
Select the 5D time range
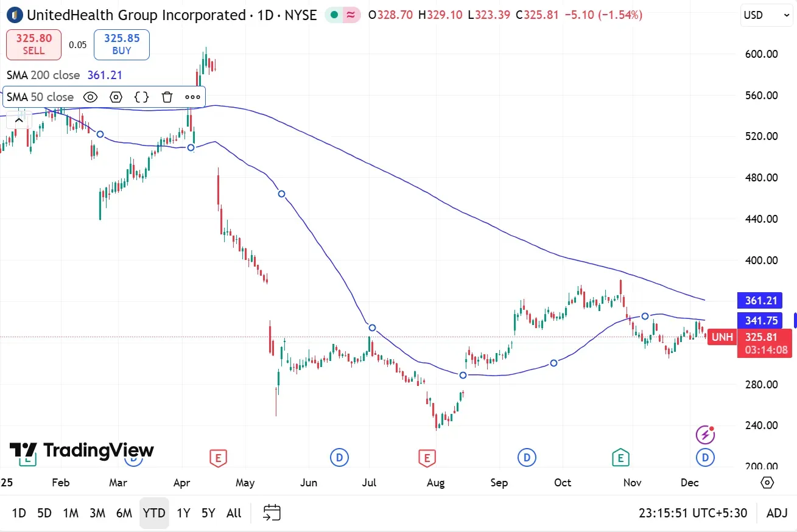tap(44, 513)
